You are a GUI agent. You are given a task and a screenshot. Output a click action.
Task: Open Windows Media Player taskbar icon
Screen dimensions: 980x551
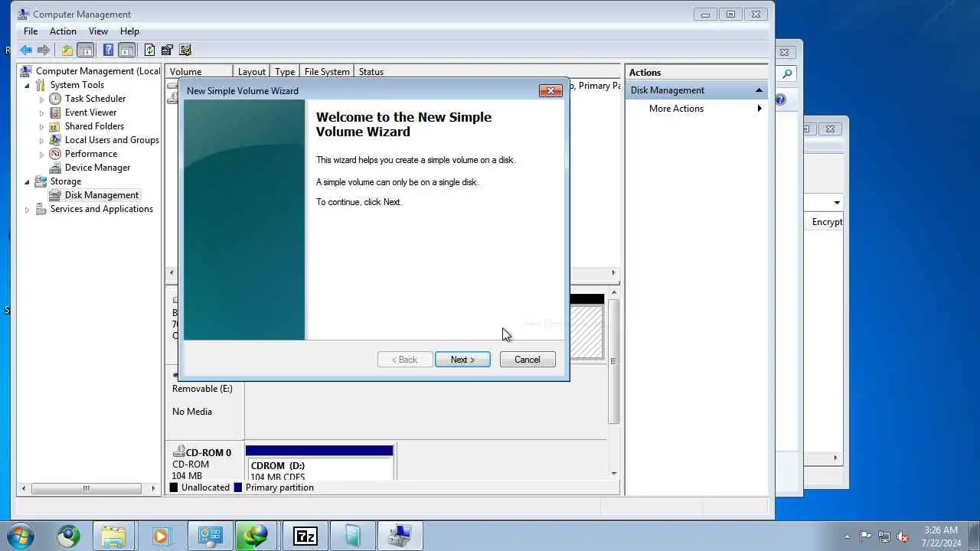[161, 536]
